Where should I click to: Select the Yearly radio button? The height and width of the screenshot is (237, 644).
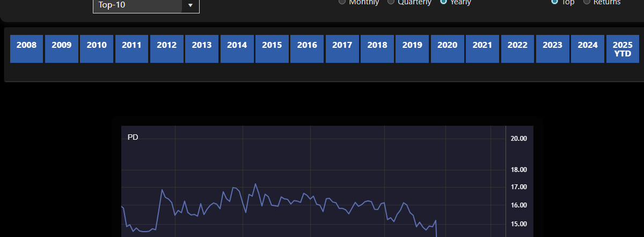coord(443,2)
